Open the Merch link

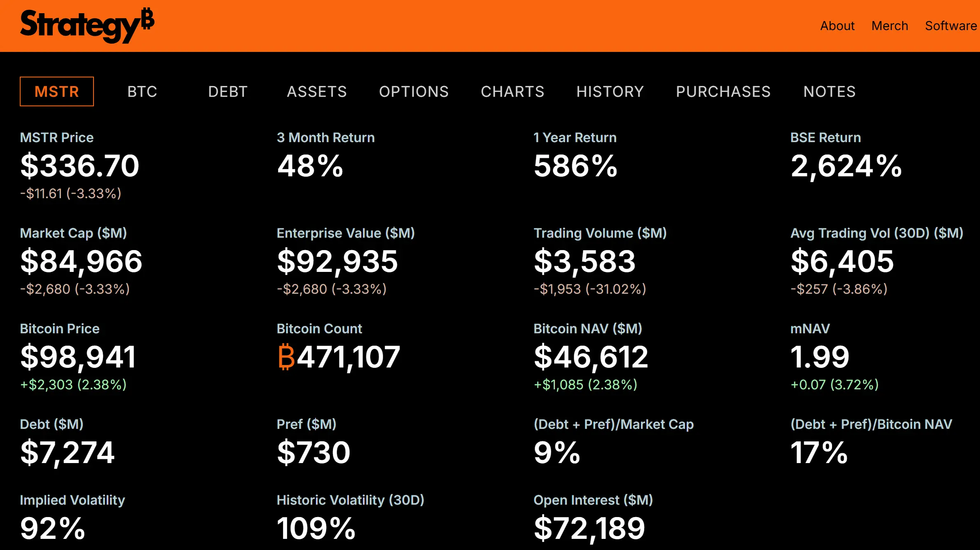pyautogui.click(x=889, y=26)
